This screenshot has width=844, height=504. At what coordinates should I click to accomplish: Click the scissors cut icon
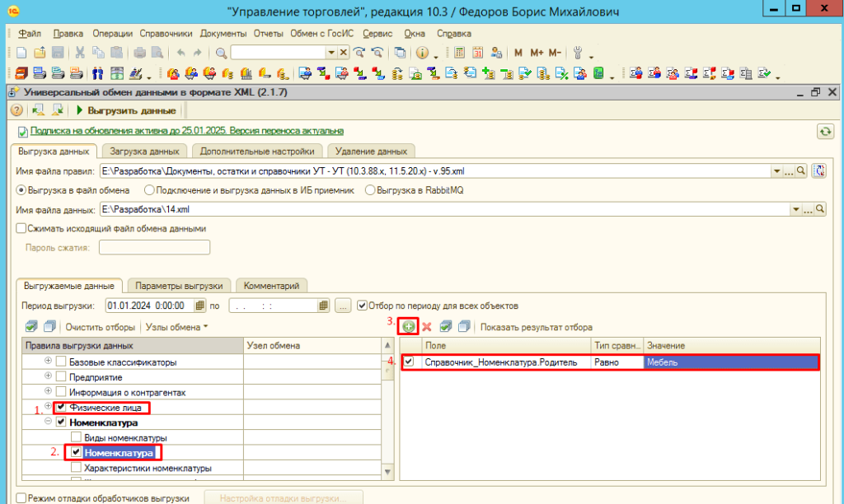80,53
